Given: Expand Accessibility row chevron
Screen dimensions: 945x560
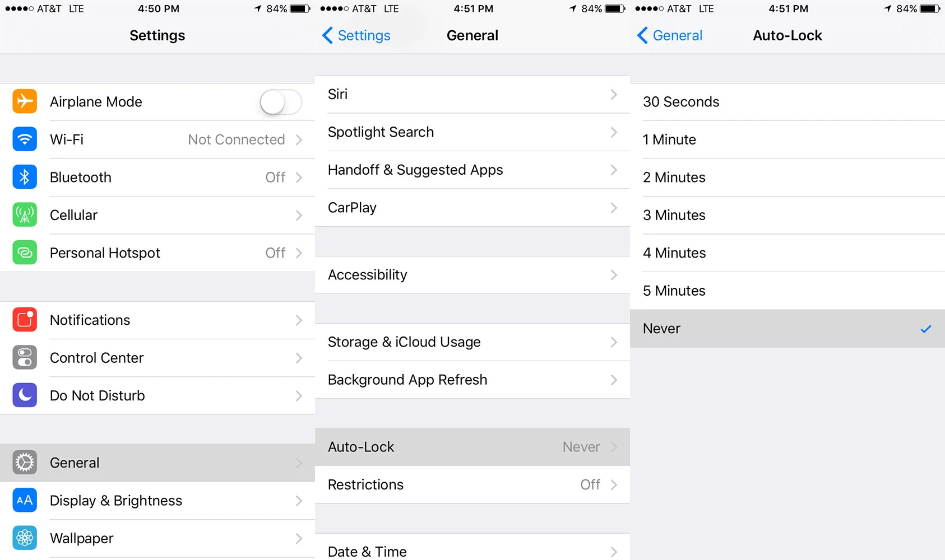Looking at the screenshot, I should pyautogui.click(x=614, y=275).
